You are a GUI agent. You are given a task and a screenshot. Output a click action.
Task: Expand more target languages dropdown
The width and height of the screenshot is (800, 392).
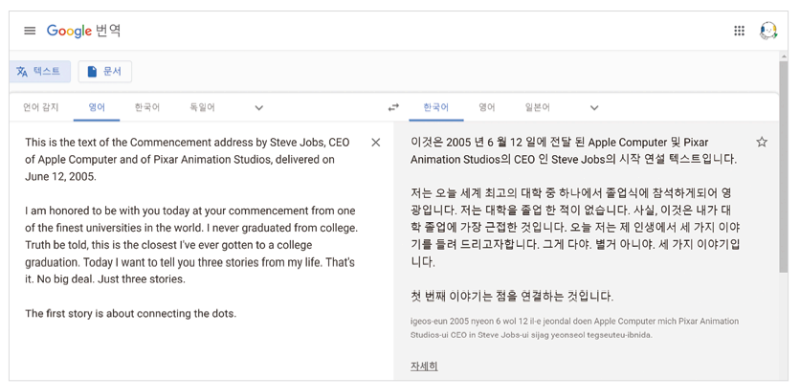click(x=594, y=108)
